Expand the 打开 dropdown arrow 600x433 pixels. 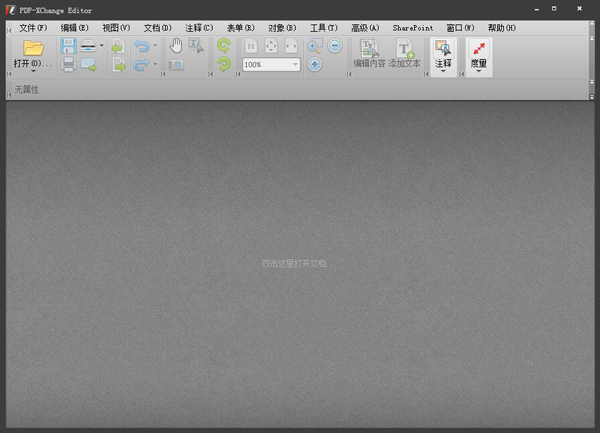(x=33, y=72)
